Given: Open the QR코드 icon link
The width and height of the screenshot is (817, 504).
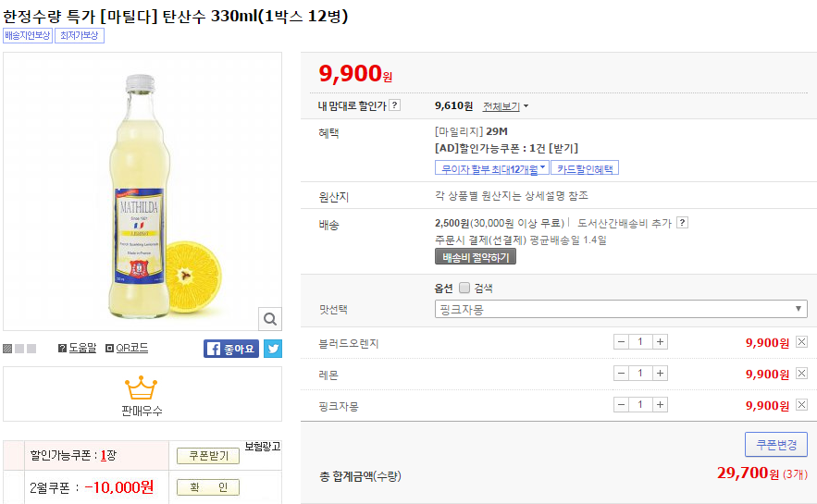Looking at the screenshot, I should 127,349.
